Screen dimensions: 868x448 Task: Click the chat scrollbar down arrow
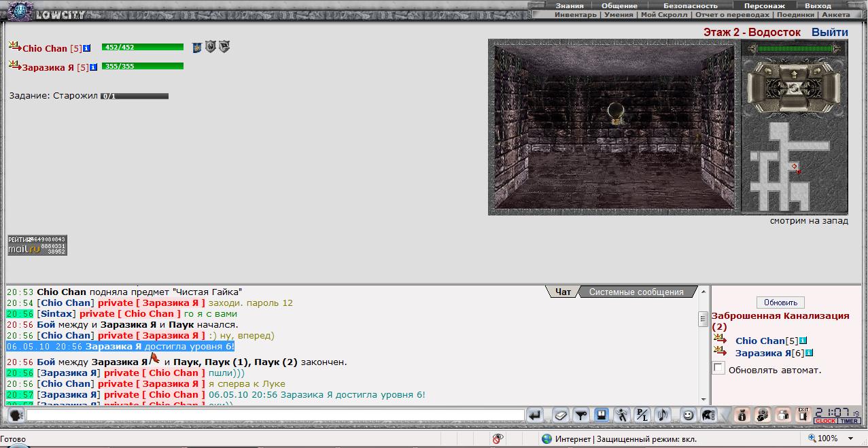pos(703,398)
